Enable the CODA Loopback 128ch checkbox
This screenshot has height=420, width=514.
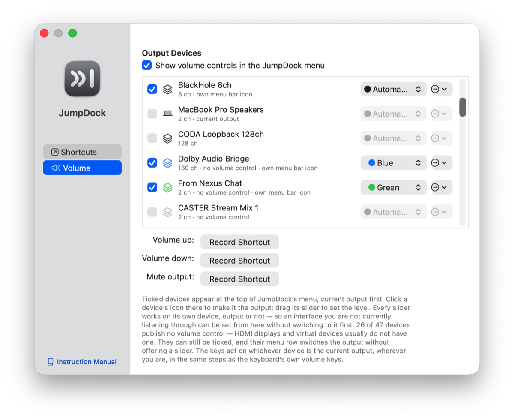point(152,138)
